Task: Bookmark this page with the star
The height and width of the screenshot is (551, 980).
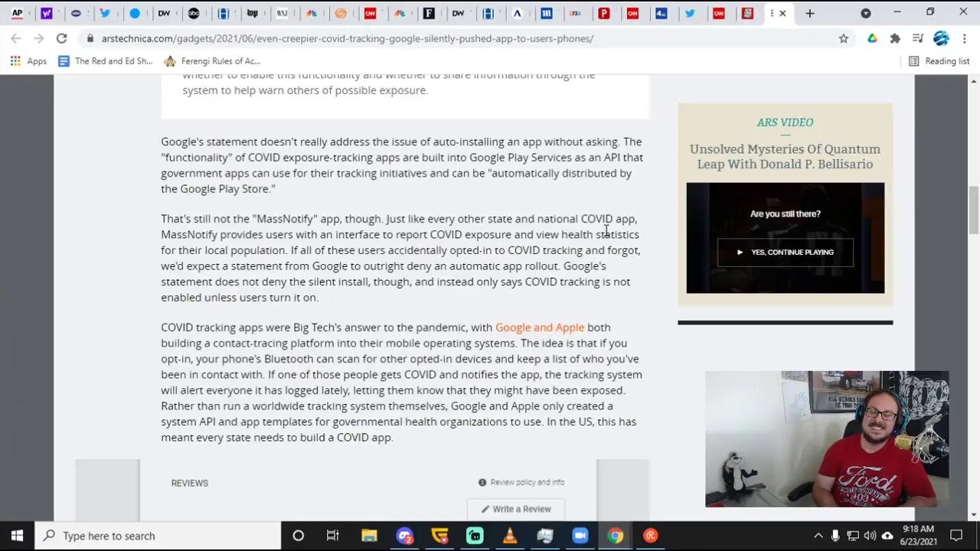Action: tap(843, 38)
